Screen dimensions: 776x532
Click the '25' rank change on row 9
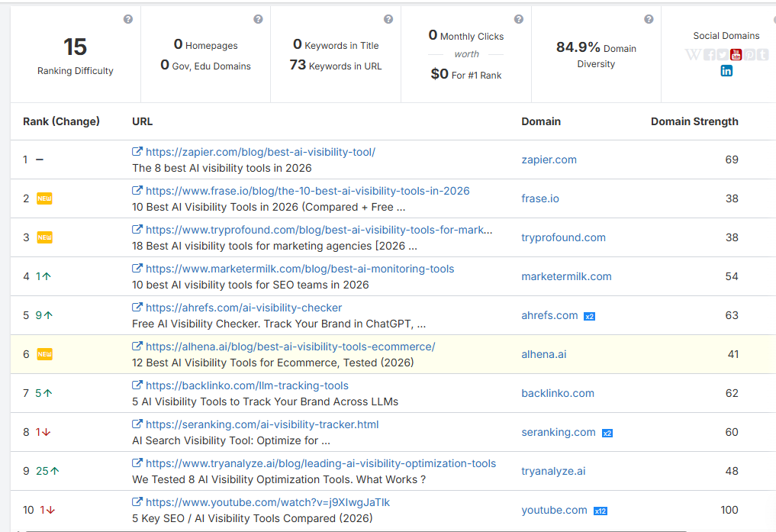tap(42, 471)
